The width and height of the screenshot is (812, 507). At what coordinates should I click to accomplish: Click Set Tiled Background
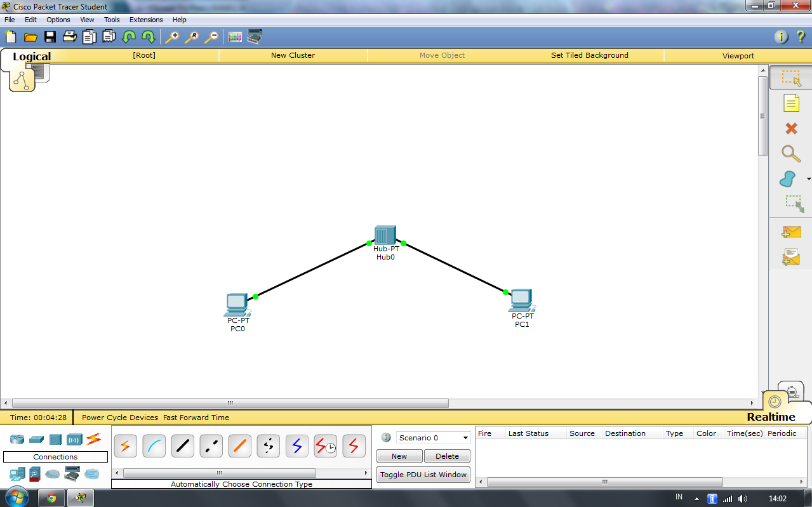click(590, 55)
